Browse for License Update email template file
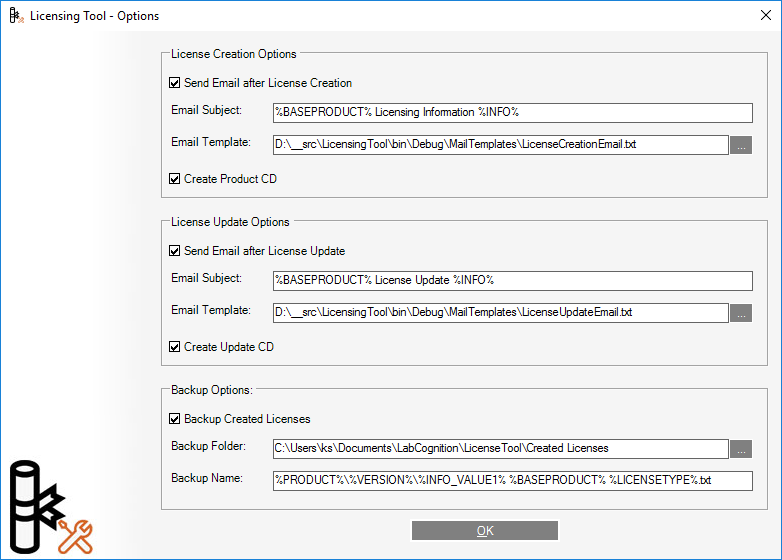The image size is (782, 560). (741, 313)
